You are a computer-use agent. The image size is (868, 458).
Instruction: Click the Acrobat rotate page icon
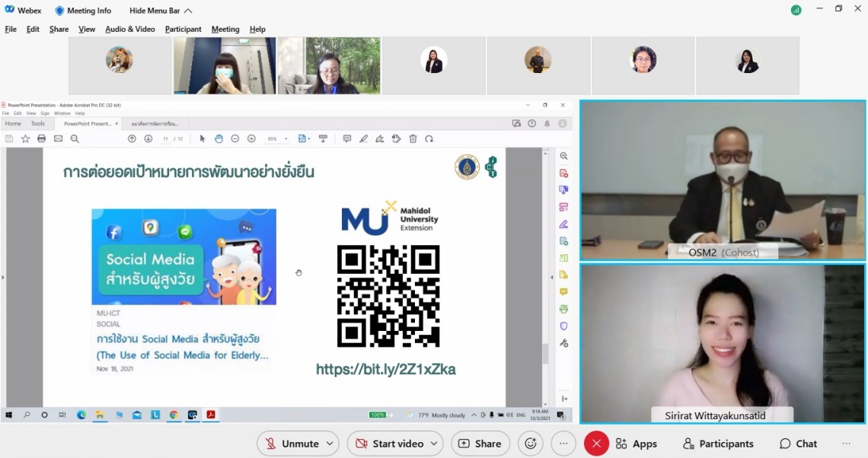pos(429,138)
